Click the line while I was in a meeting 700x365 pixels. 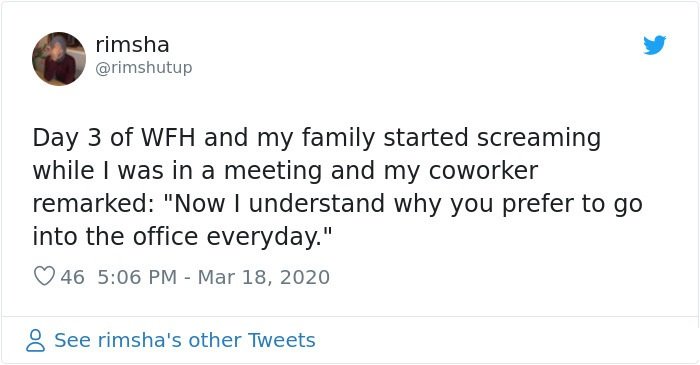coord(285,171)
